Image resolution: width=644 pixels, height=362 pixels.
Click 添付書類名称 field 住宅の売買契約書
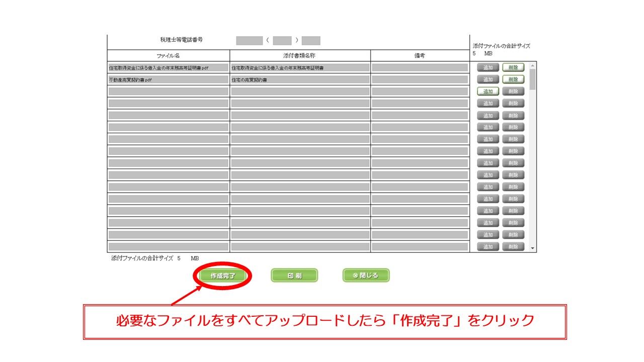300,79
